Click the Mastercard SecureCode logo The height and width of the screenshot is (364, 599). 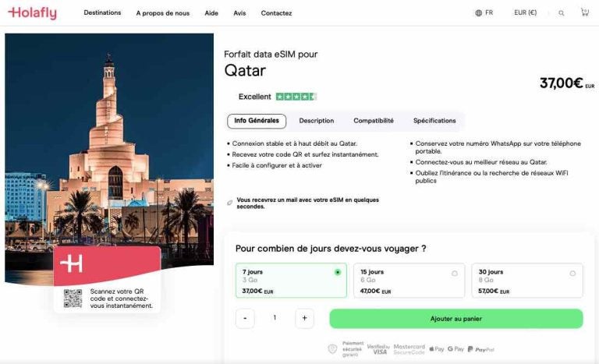pyautogui.click(x=409, y=349)
